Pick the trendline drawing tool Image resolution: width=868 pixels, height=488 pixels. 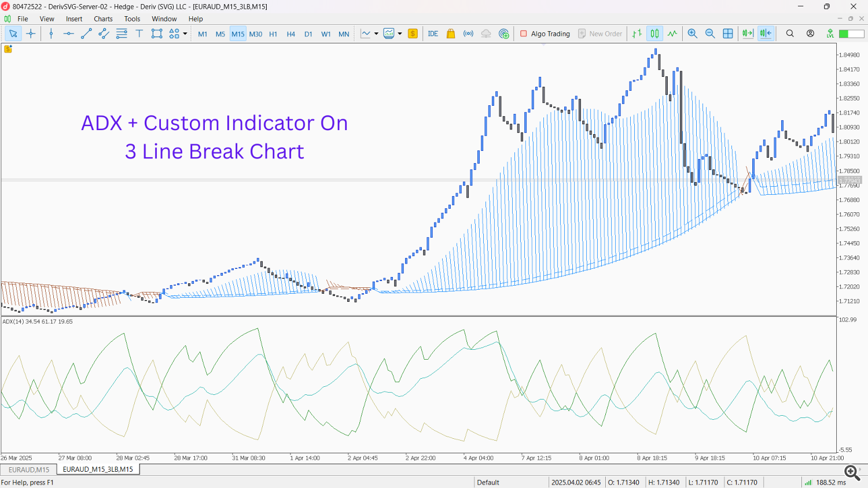(x=86, y=34)
